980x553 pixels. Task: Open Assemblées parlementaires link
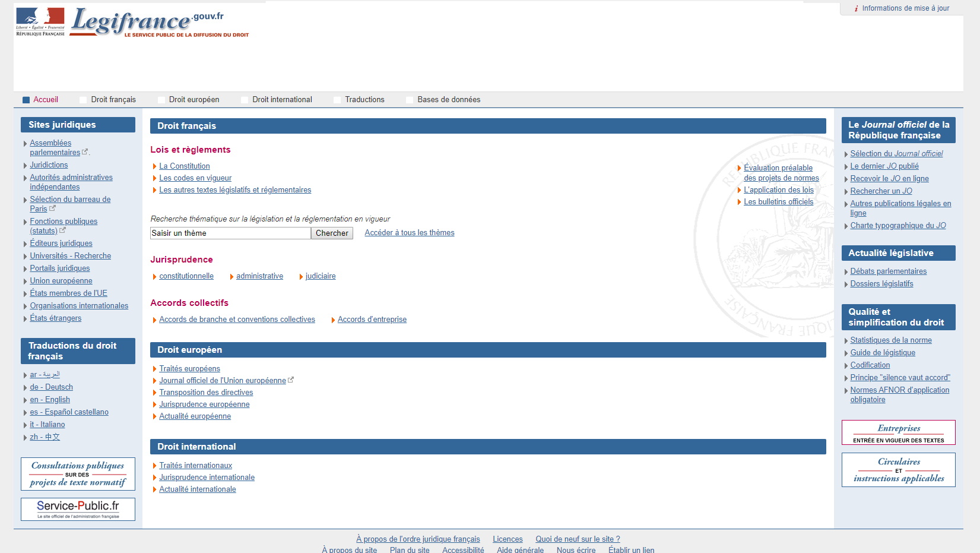point(55,148)
